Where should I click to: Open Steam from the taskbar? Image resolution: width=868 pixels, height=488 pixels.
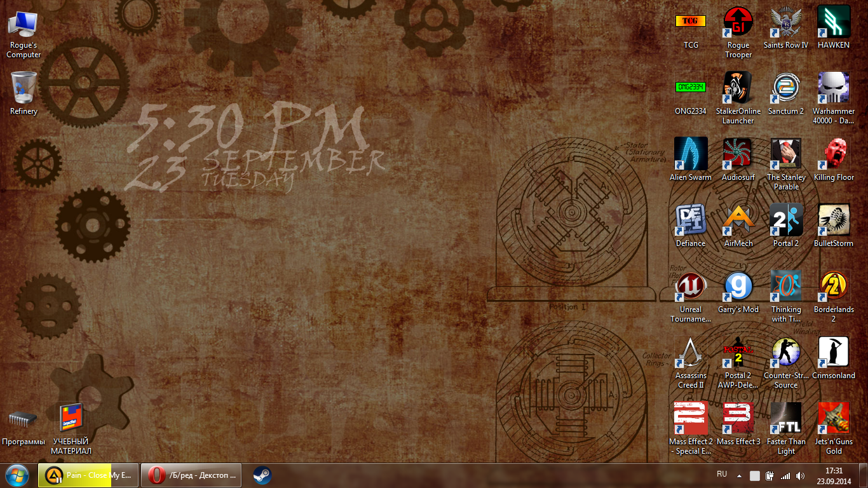click(262, 475)
